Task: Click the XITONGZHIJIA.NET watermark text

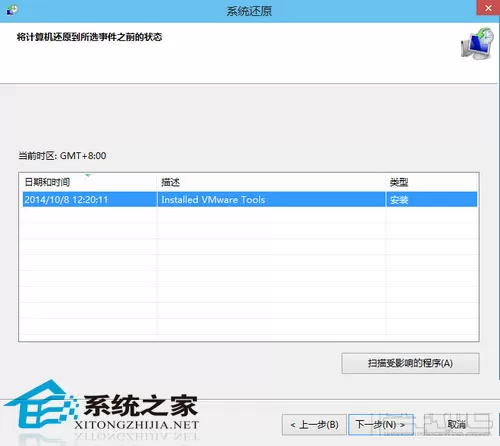Action: 137,425
